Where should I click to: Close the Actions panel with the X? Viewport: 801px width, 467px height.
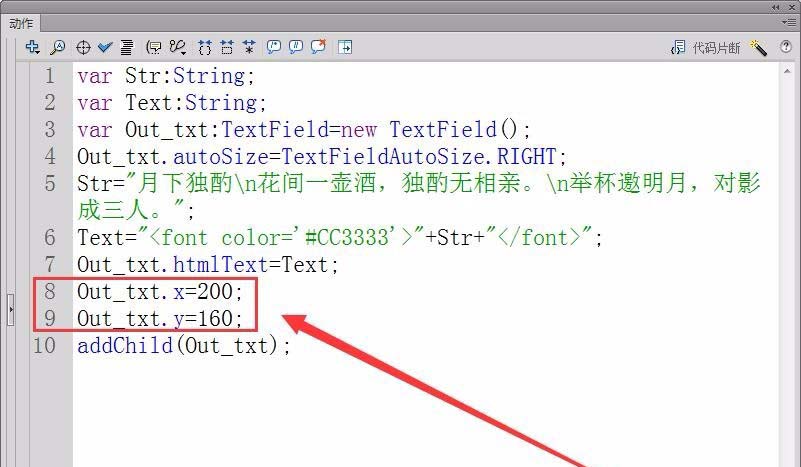pyautogui.click(x=793, y=7)
